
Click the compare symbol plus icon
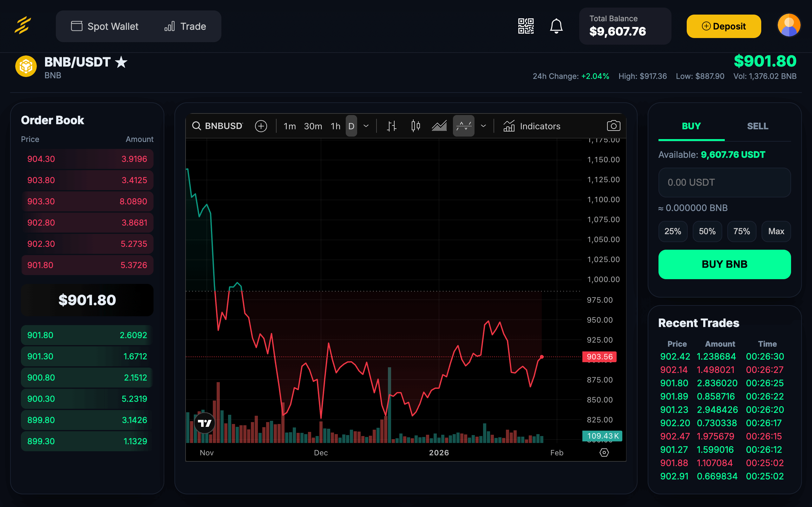tap(261, 126)
